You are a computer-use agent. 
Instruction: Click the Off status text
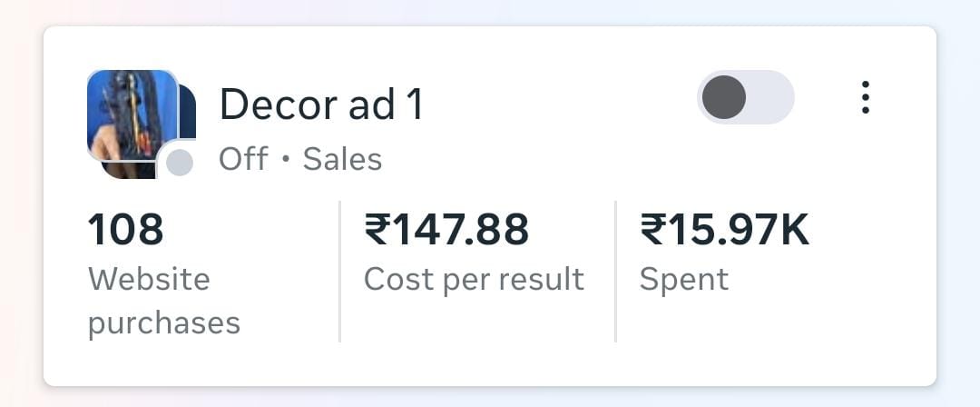243,159
